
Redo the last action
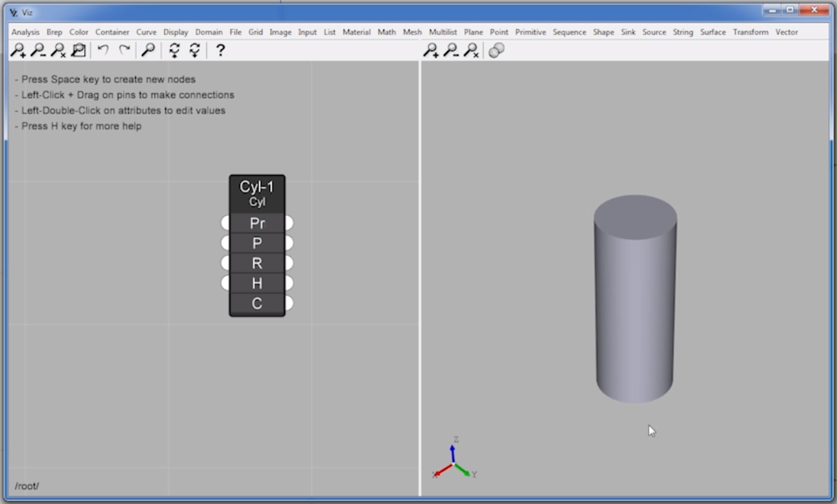pos(124,50)
